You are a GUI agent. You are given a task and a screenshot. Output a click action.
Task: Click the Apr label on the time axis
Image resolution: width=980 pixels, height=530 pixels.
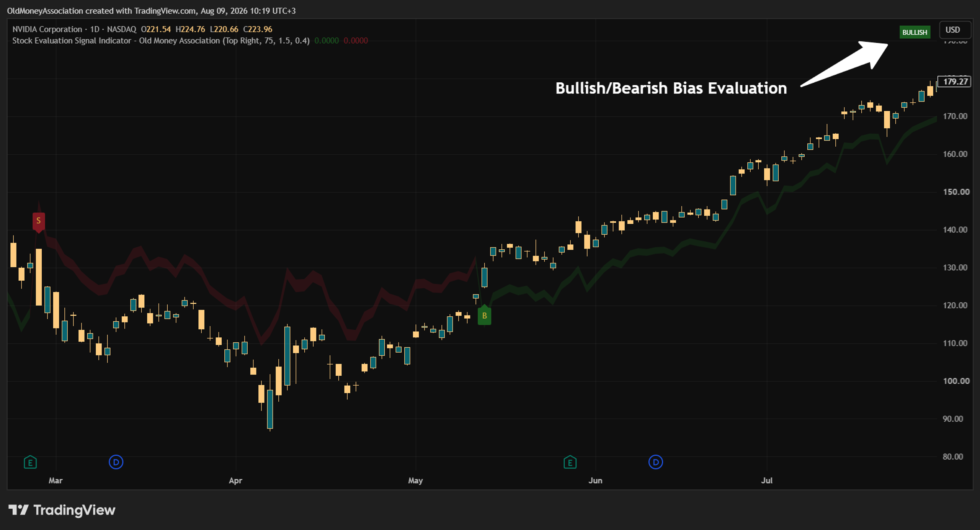pyautogui.click(x=235, y=481)
